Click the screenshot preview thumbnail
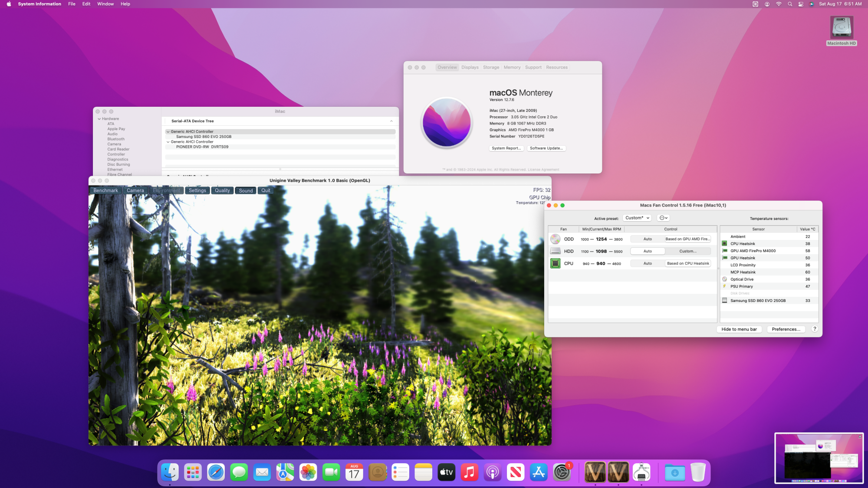The image size is (868, 488). click(x=819, y=458)
